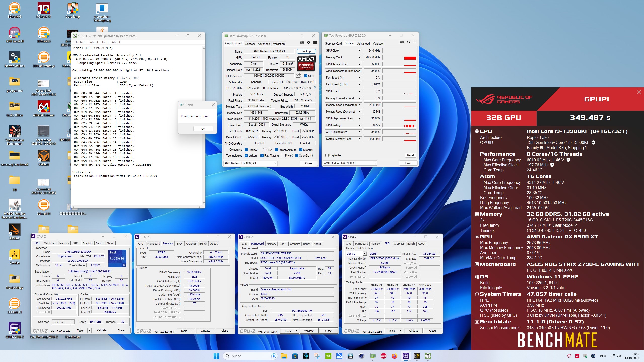Toggle the DirectML checkbox in GPU-Z

click(301, 150)
